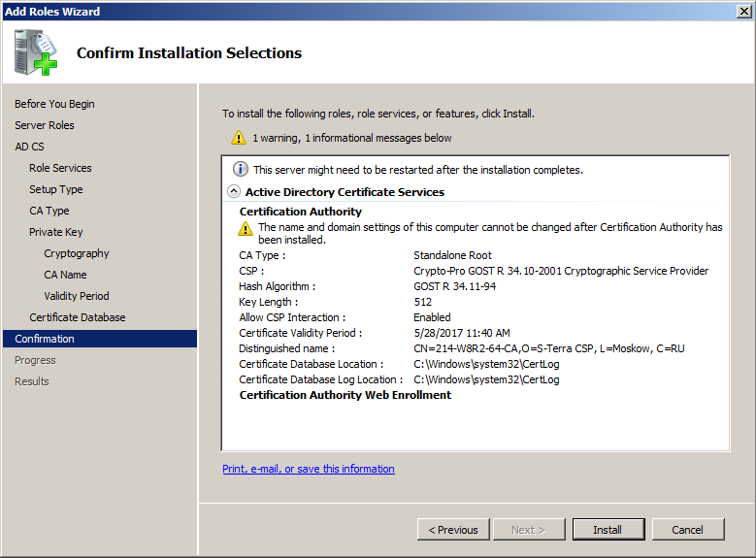Switch to the Private Key page

click(56, 232)
